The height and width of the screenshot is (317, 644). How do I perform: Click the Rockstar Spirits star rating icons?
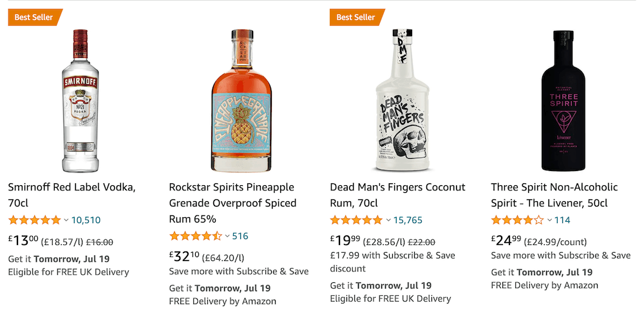tap(195, 236)
